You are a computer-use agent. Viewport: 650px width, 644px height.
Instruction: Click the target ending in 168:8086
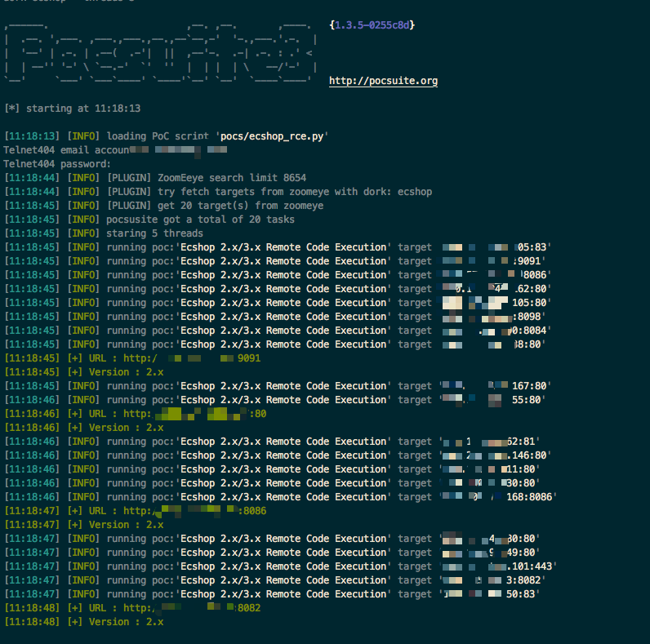pyautogui.click(x=498, y=497)
